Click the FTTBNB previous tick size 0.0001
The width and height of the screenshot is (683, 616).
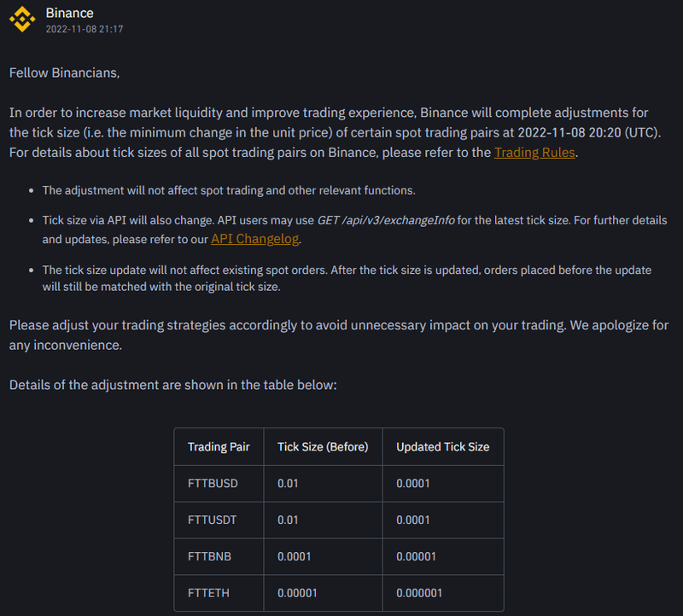pyautogui.click(x=295, y=556)
